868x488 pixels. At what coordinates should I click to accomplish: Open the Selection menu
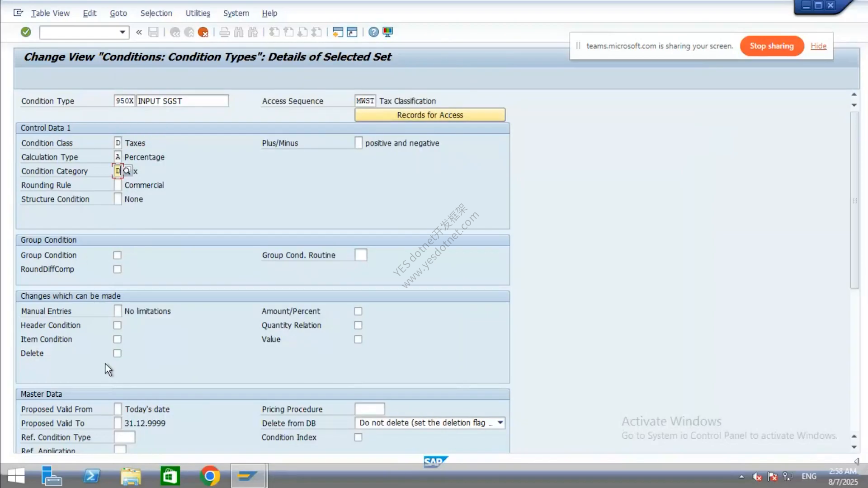coord(156,13)
